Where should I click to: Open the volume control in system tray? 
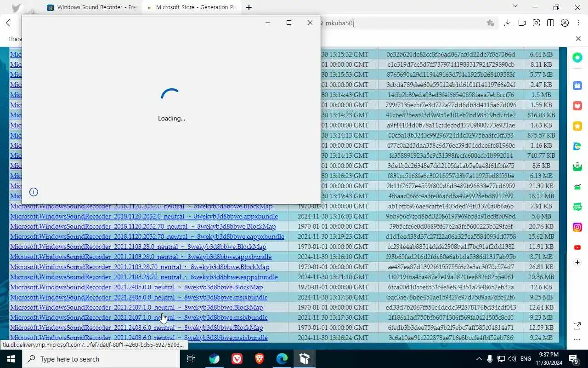pyautogui.click(x=512, y=359)
